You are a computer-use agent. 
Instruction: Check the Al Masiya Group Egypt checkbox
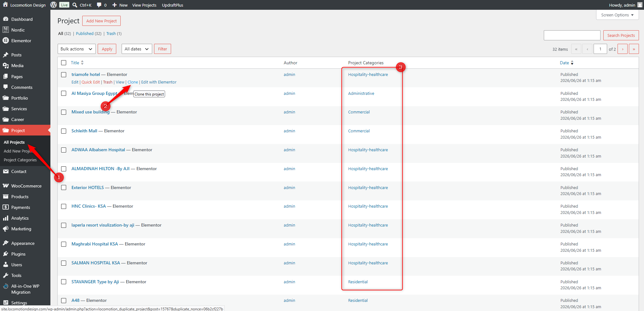[x=64, y=93]
